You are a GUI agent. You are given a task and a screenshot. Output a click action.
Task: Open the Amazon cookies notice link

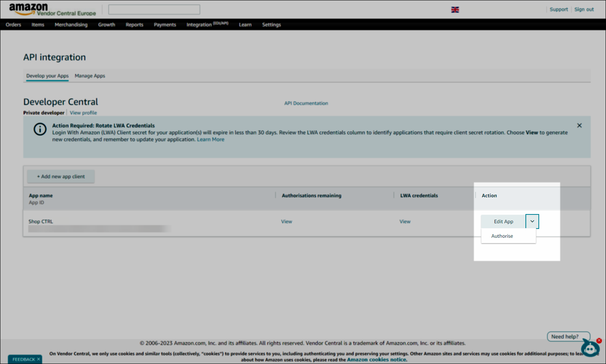click(377, 359)
